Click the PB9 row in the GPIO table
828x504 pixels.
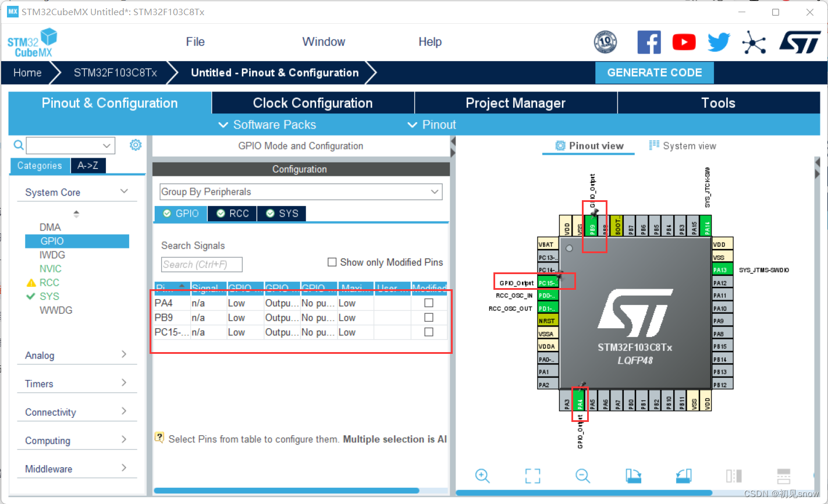(300, 317)
